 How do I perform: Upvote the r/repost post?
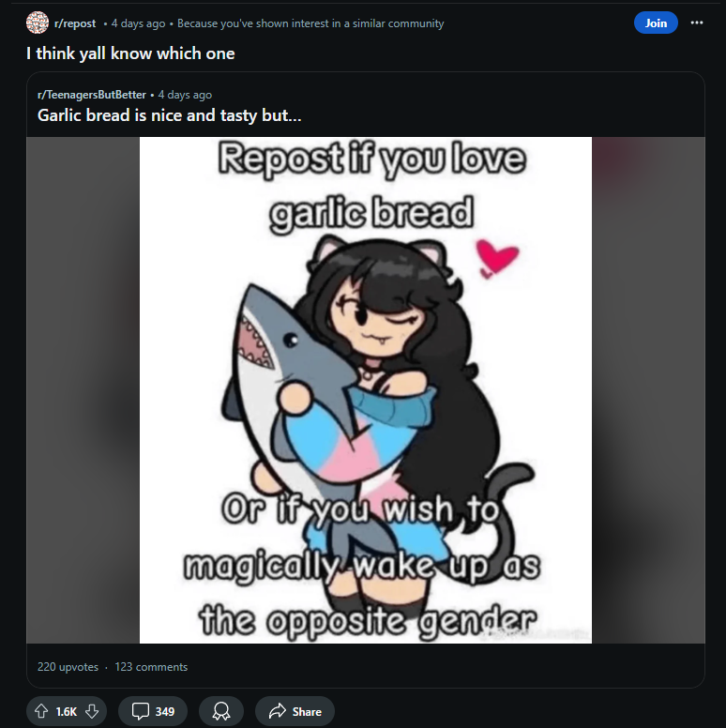[x=41, y=711]
